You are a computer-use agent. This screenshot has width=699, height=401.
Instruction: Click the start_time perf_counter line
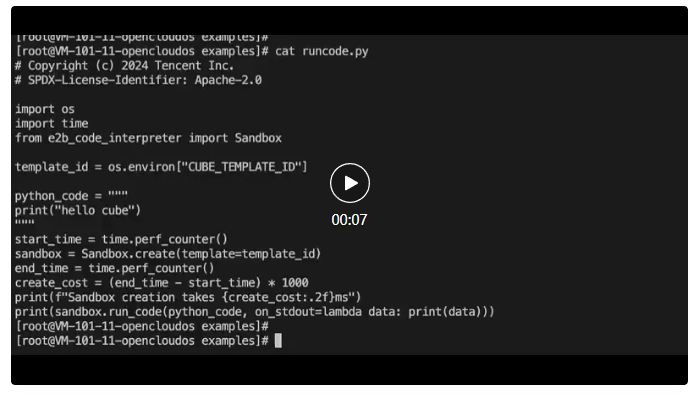click(x=121, y=239)
